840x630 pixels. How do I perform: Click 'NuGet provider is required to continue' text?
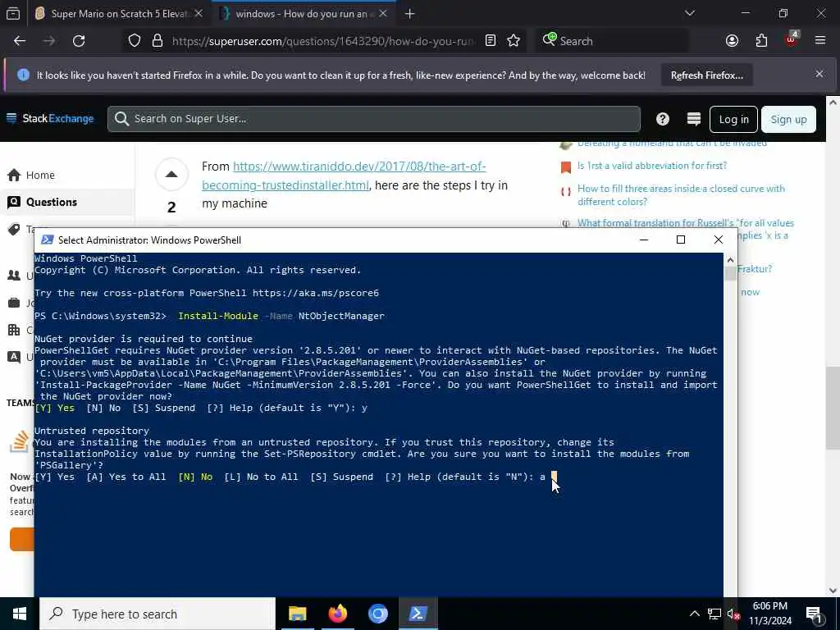pyautogui.click(x=143, y=339)
